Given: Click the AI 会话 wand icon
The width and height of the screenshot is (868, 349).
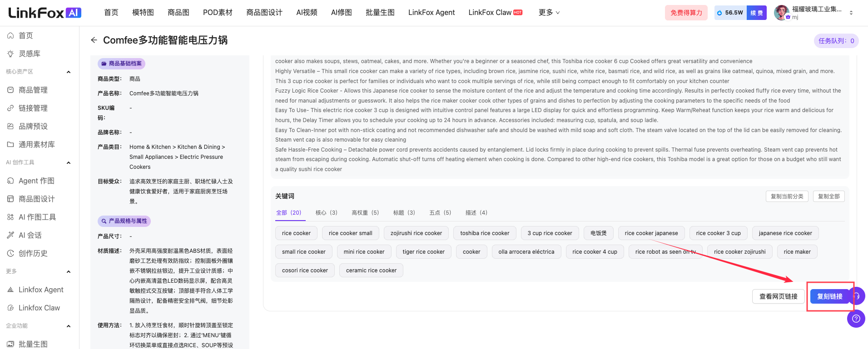Looking at the screenshot, I should (10, 235).
